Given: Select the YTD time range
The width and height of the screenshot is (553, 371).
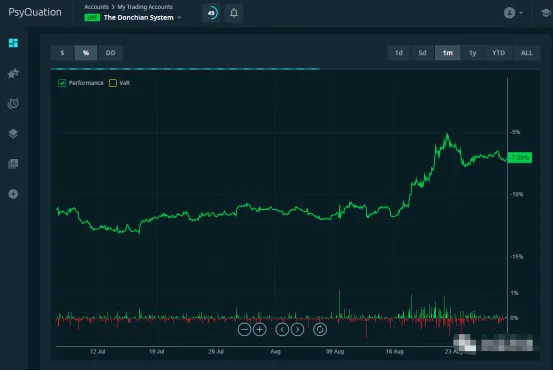Looking at the screenshot, I should click(x=498, y=53).
